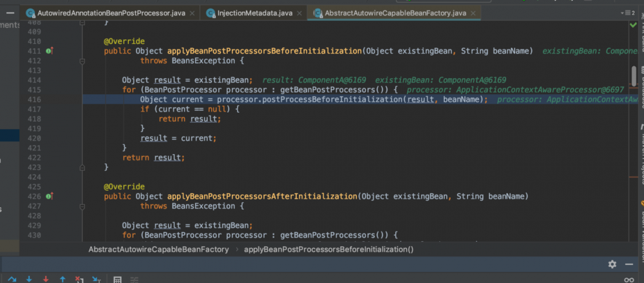Image resolution: width=644 pixels, height=283 pixels.
Task: Click Drop Frame debugger icon
Action: click(x=80, y=279)
